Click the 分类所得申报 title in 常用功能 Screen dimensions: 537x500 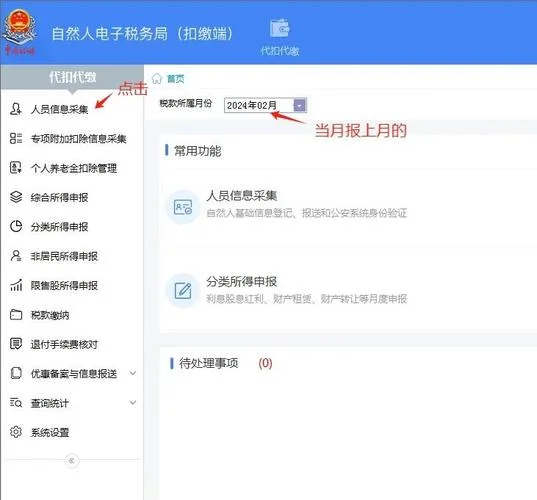point(241,282)
